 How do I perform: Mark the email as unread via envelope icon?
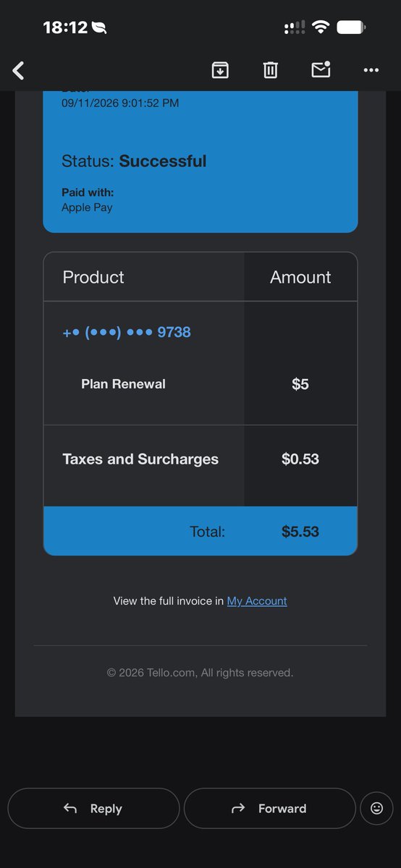tap(321, 69)
